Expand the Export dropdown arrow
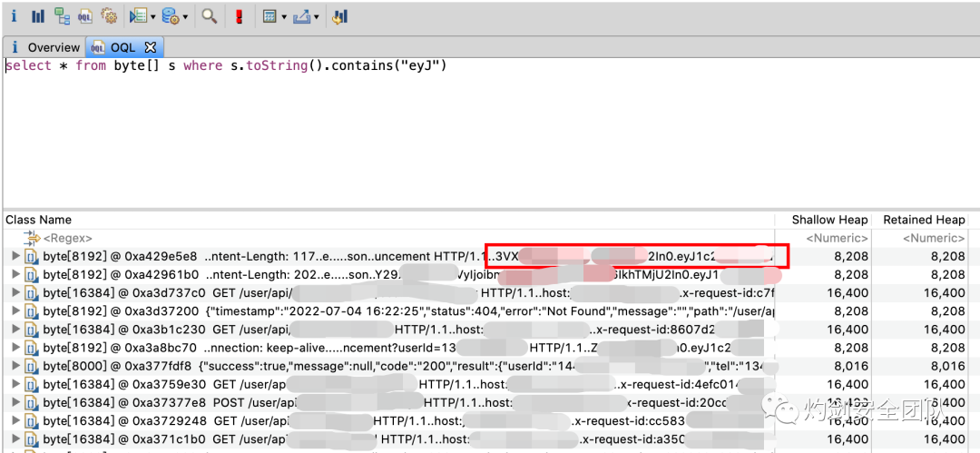Image resolution: width=980 pixels, height=453 pixels. point(317,17)
